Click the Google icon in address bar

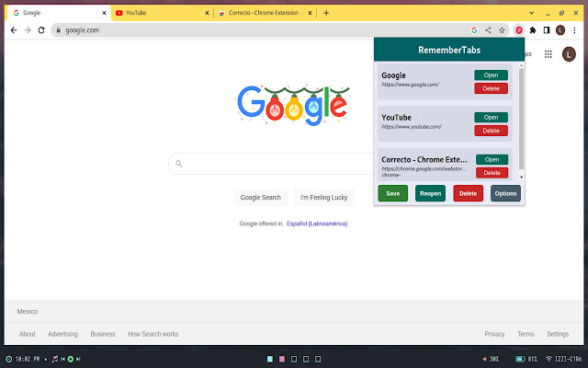point(474,30)
